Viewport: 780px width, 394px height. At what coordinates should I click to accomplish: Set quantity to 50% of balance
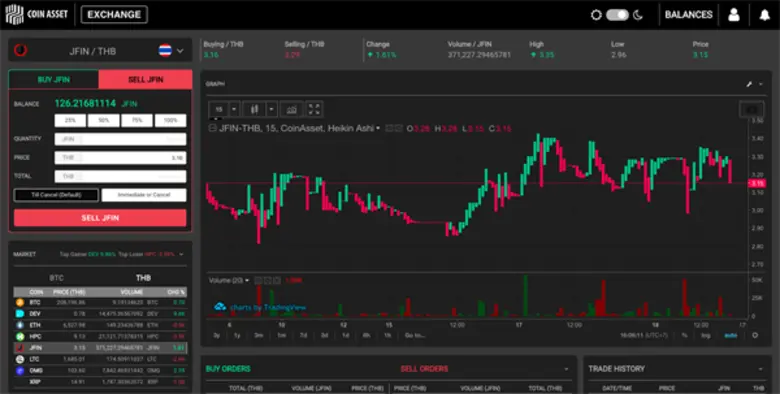click(x=103, y=120)
